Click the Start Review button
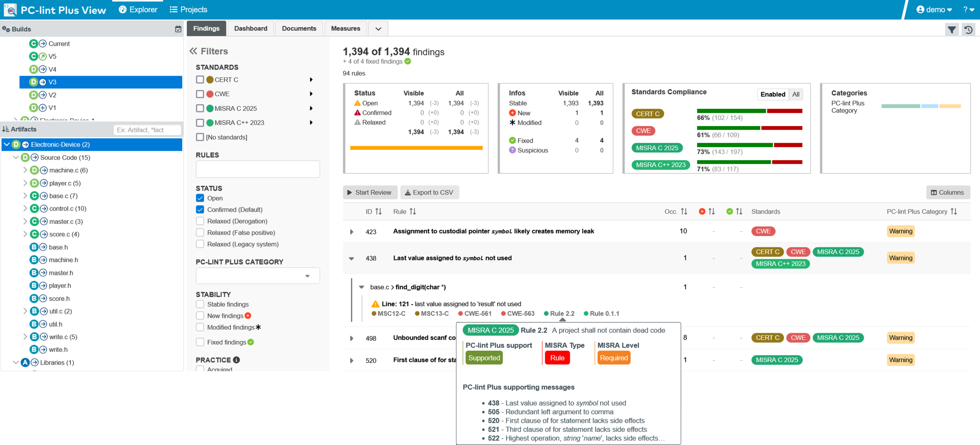 tap(370, 193)
